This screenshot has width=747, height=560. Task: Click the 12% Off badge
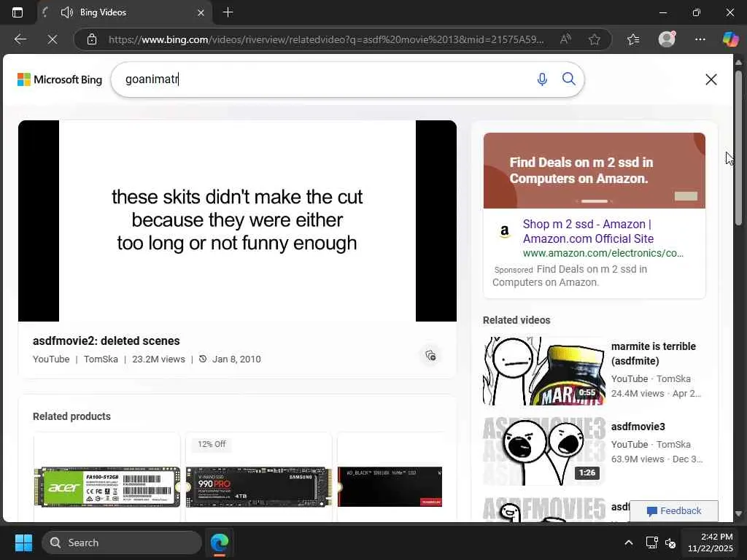[212, 444]
